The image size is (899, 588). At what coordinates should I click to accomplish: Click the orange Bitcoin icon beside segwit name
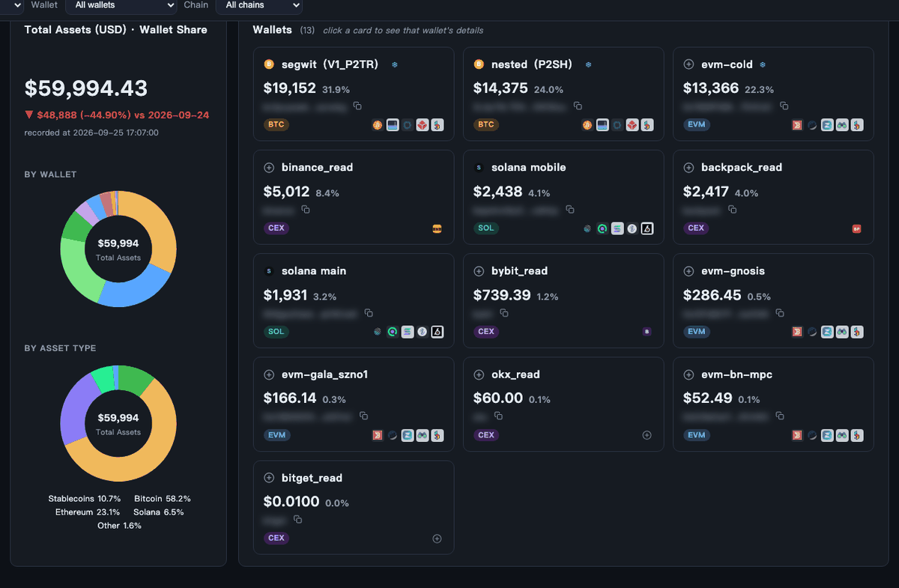tap(270, 64)
